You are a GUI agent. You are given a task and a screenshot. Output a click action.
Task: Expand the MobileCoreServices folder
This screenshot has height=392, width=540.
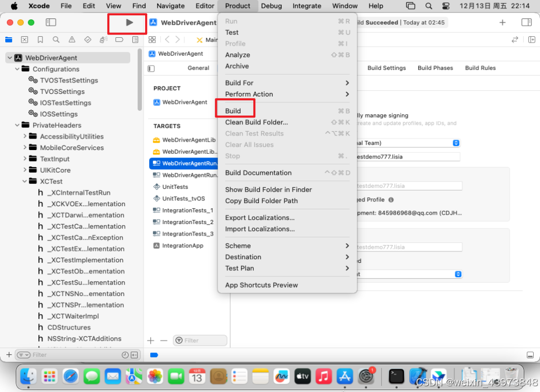coord(25,147)
